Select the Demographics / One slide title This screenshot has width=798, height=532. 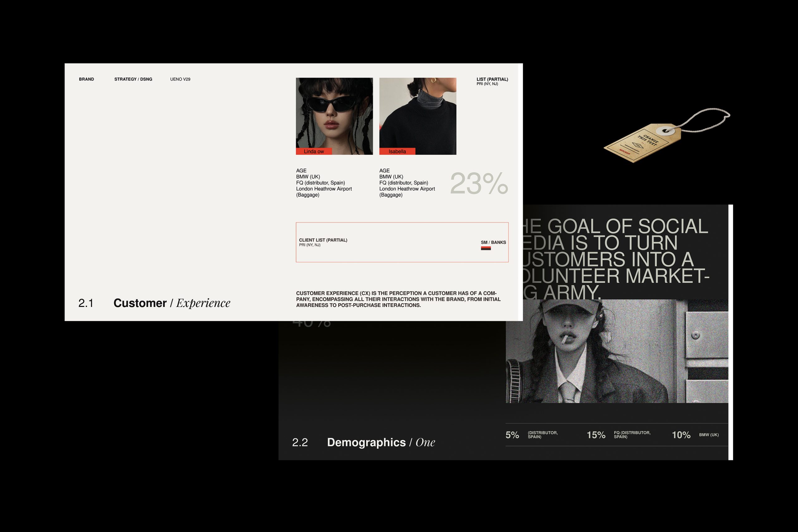381,443
